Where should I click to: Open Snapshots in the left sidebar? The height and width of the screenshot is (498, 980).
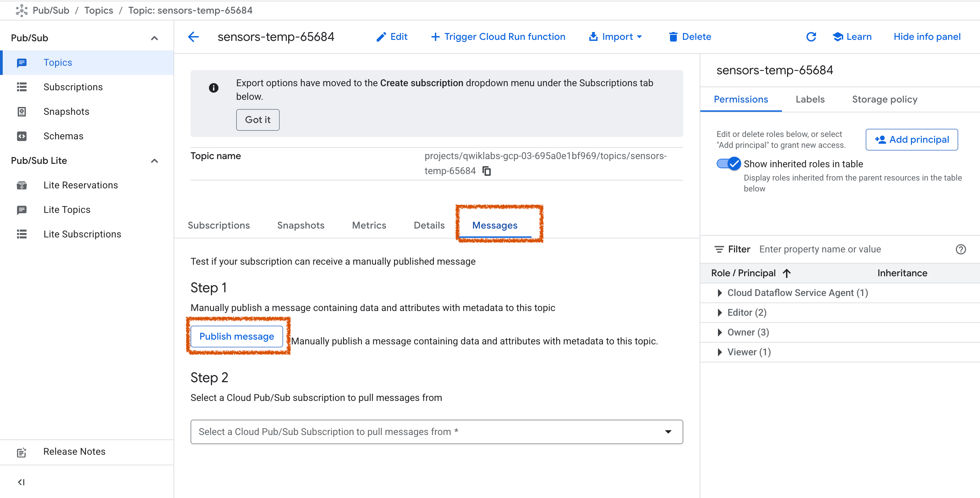point(66,111)
